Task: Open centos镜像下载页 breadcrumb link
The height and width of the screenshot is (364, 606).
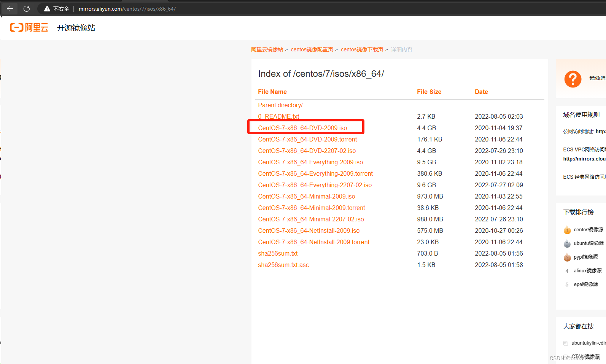Action: click(362, 49)
